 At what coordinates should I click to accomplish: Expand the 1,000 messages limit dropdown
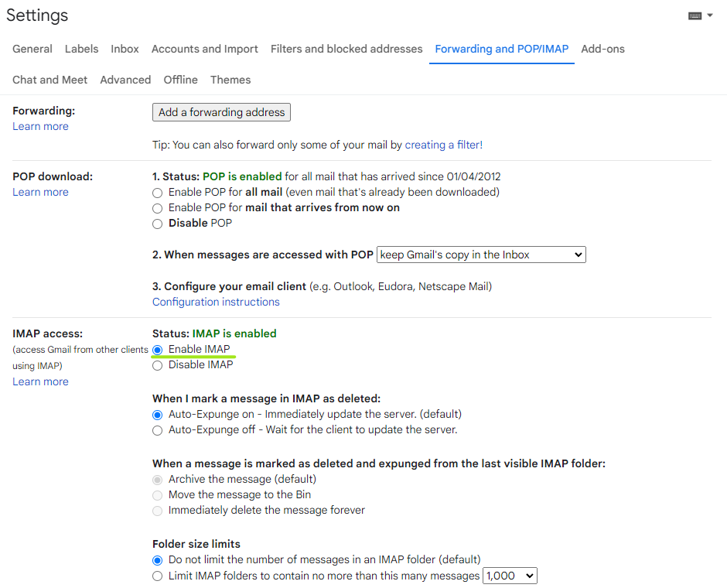click(510, 576)
